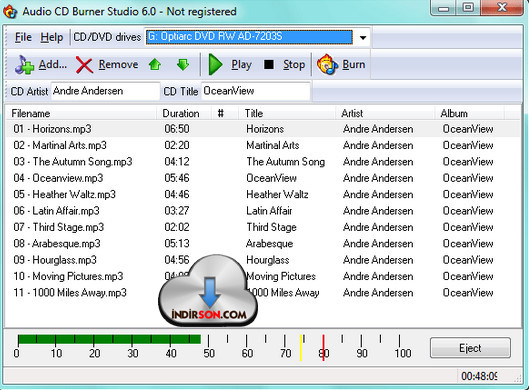This screenshot has height=390, width=529.
Task: Sort by Artist column header
Action: tap(385, 113)
